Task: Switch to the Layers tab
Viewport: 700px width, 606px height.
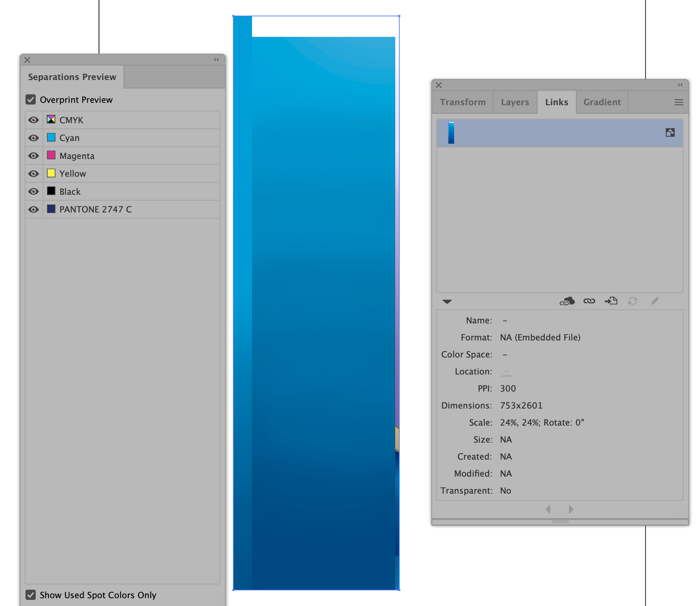Action: 515,102
